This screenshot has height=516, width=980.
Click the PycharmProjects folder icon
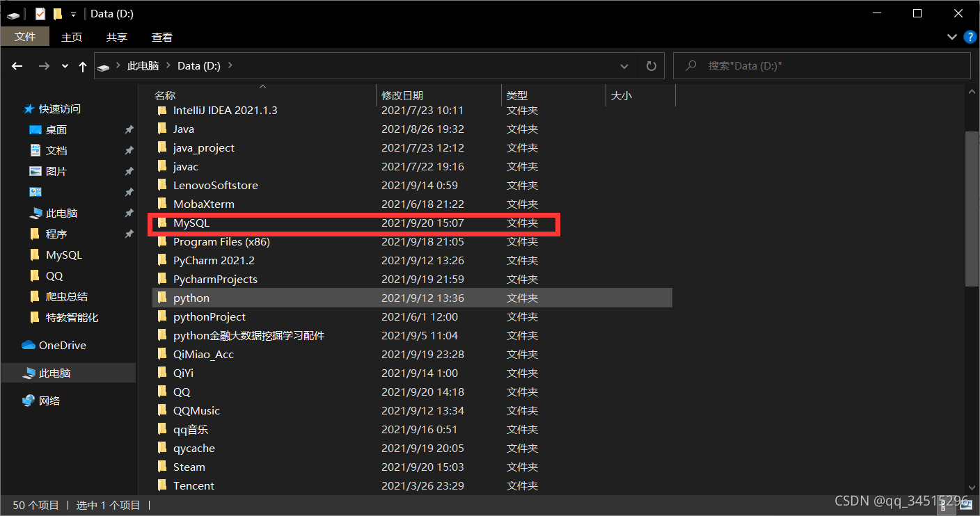[x=162, y=279]
